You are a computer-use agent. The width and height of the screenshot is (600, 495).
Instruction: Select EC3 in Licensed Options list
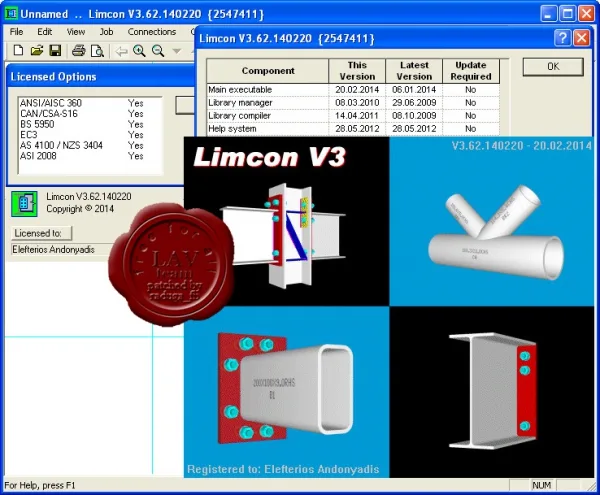(x=90, y=135)
